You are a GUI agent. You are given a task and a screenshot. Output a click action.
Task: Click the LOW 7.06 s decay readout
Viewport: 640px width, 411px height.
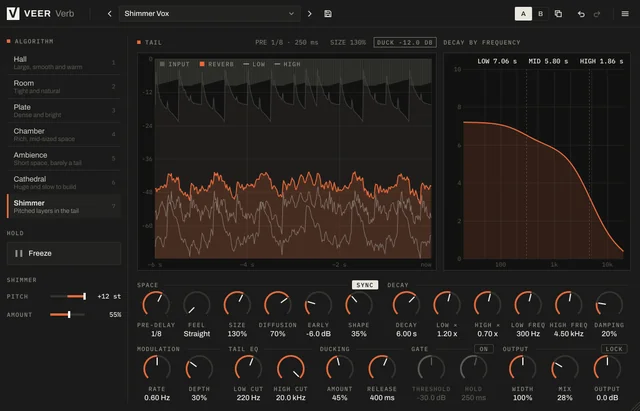(497, 61)
